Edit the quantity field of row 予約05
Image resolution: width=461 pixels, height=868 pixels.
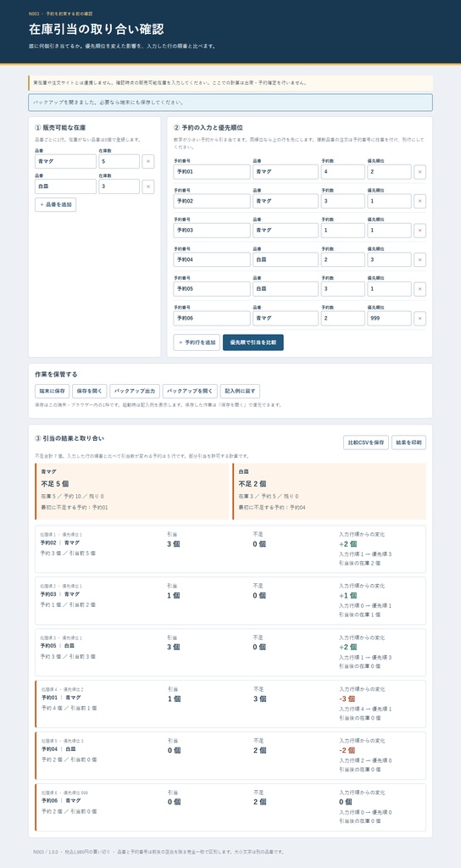[342, 289]
